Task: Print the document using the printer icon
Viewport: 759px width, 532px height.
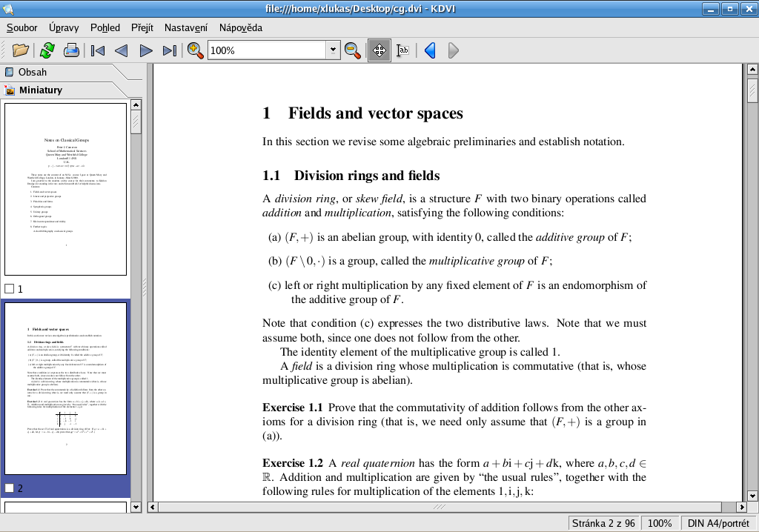Action: (x=71, y=50)
